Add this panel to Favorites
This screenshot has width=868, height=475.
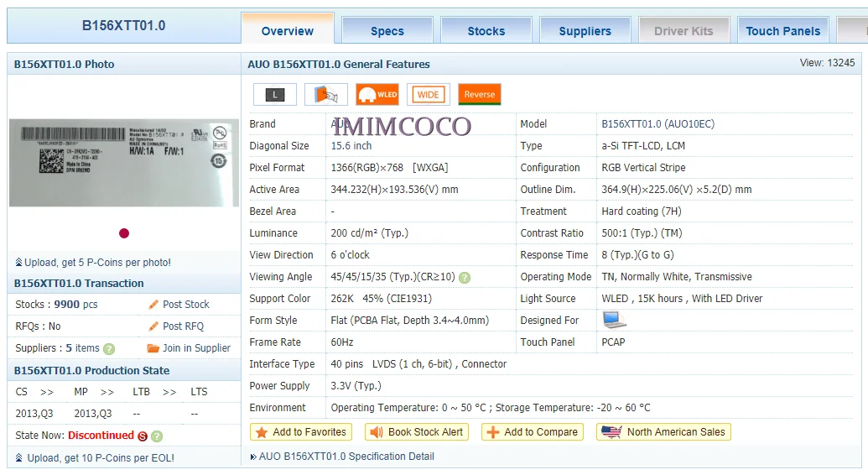(301, 431)
